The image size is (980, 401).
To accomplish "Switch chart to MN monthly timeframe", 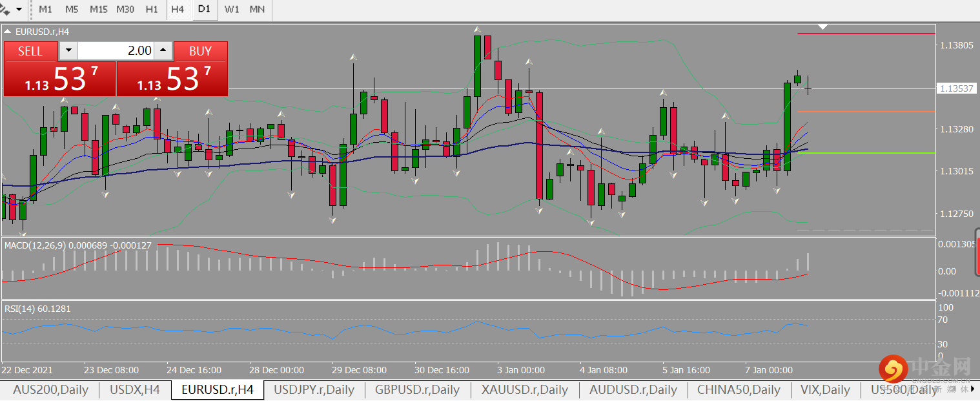I will click(257, 9).
